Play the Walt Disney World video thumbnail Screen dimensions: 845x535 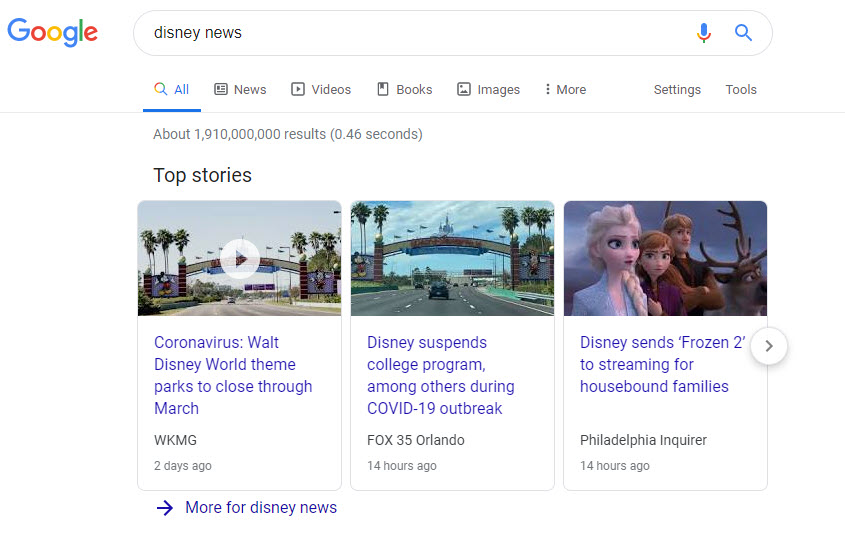(x=240, y=258)
